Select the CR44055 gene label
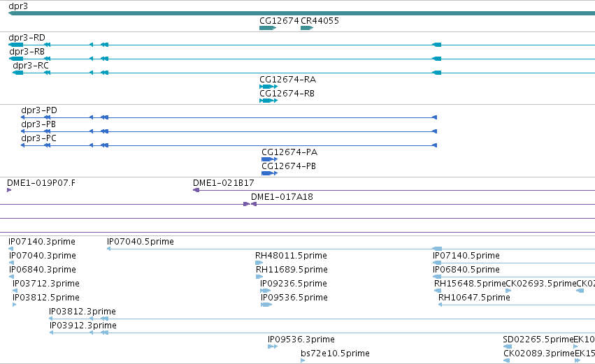This screenshot has width=595, height=364. coord(320,21)
